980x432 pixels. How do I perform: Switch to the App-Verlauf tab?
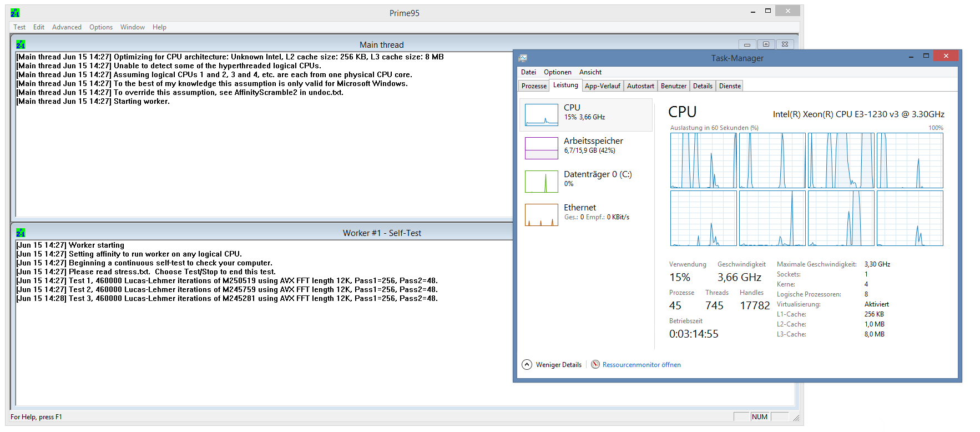tap(603, 86)
